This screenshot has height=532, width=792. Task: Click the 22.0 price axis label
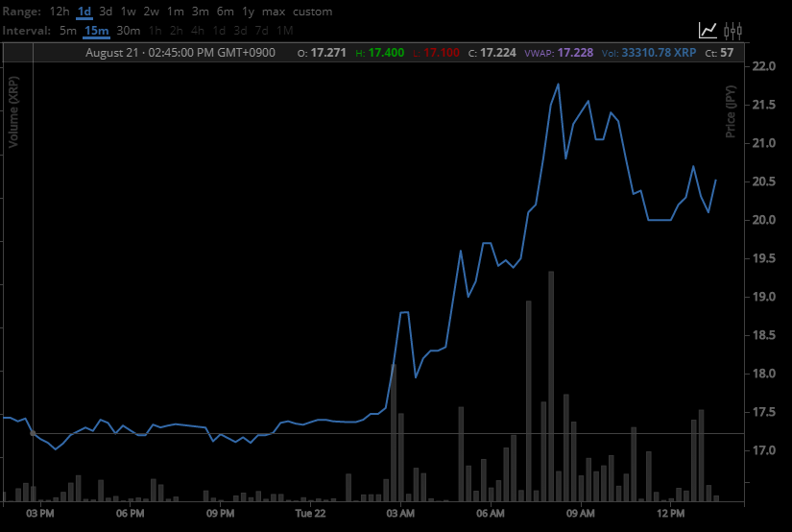[x=764, y=66]
